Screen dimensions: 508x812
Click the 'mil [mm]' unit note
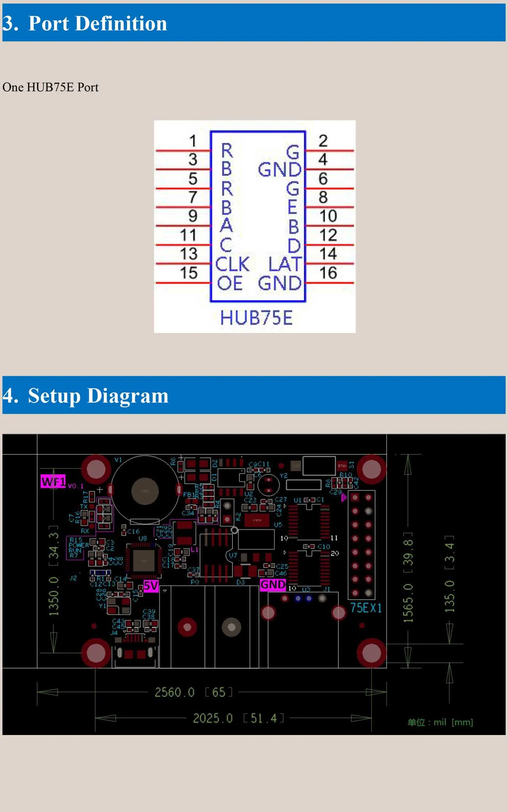pyautogui.click(x=440, y=722)
